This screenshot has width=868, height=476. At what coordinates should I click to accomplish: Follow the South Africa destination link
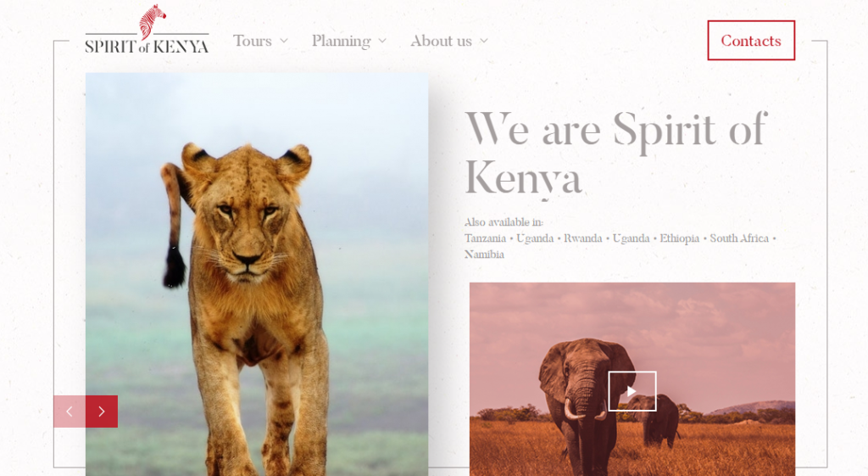(739, 238)
